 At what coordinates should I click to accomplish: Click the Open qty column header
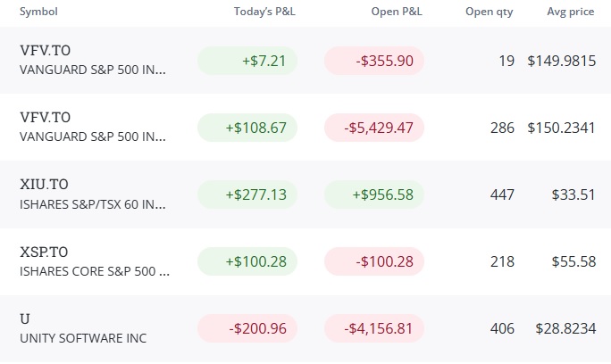point(490,12)
